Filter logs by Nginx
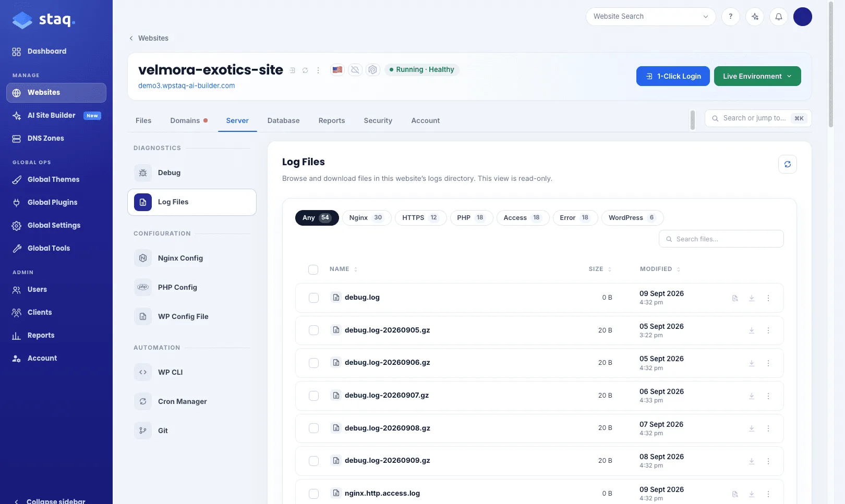 [366, 218]
